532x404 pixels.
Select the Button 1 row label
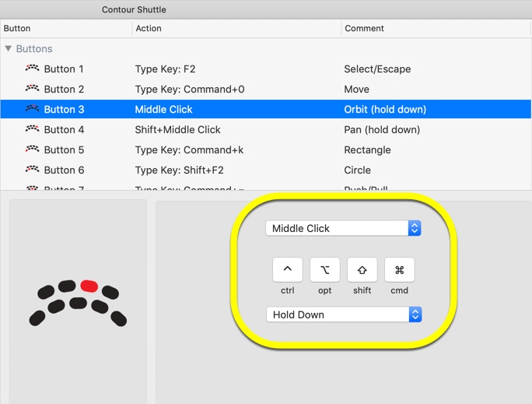point(64,69)
